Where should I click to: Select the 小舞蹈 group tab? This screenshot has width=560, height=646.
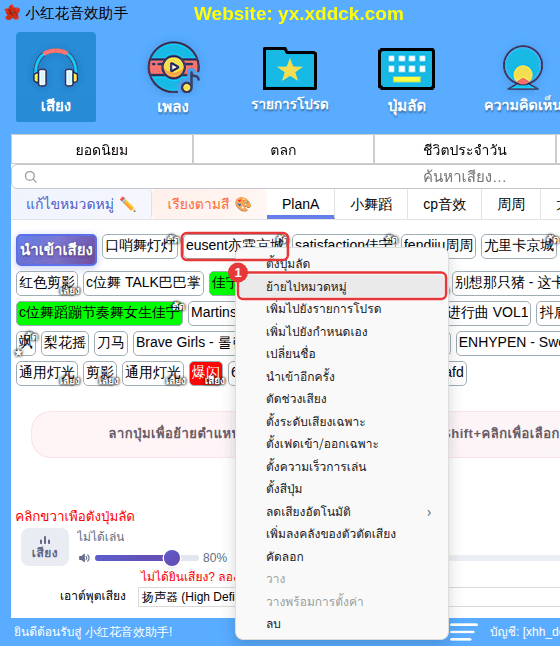(x=371, y=204)
